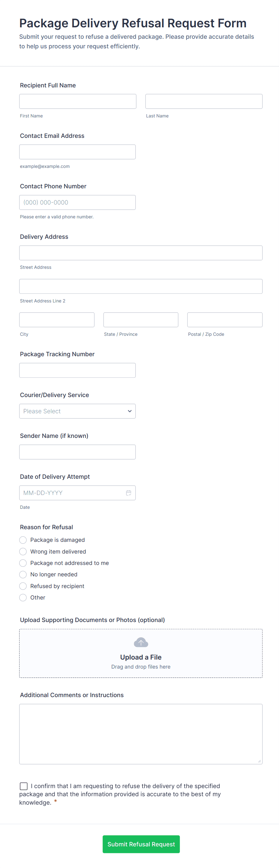Click into the Last Name field

pyautogui.click(x=204, y=102)
